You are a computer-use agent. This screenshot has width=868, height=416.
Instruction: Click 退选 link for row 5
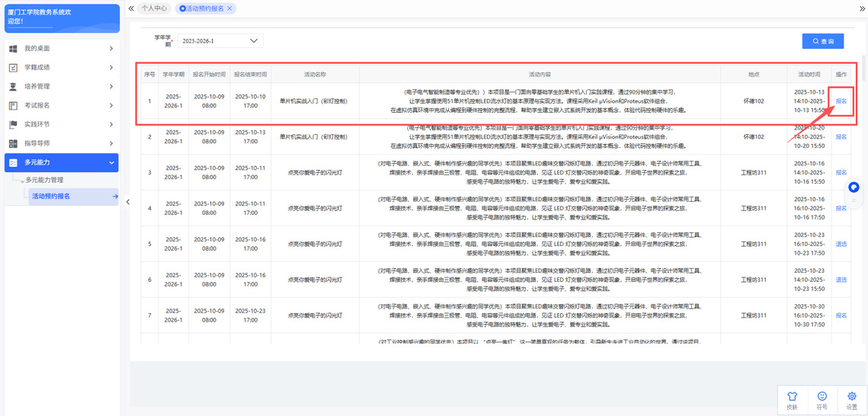pos(841,244)
